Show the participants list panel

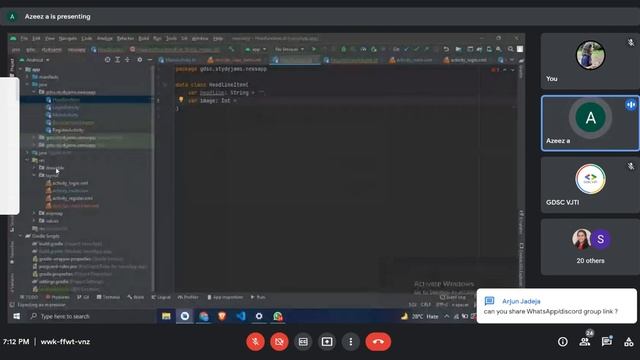point(584,342)
